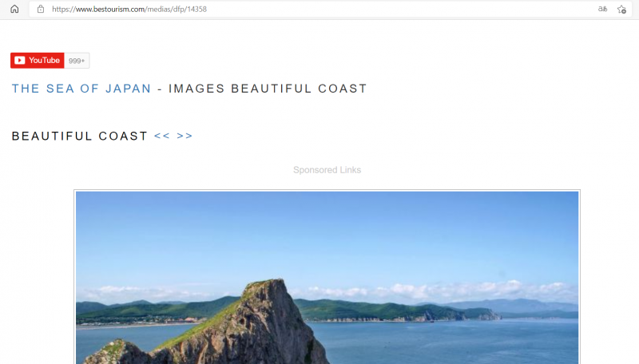Click the sea water in coast photo
Screen dimensions: 639x364
[x=447, y=339]
